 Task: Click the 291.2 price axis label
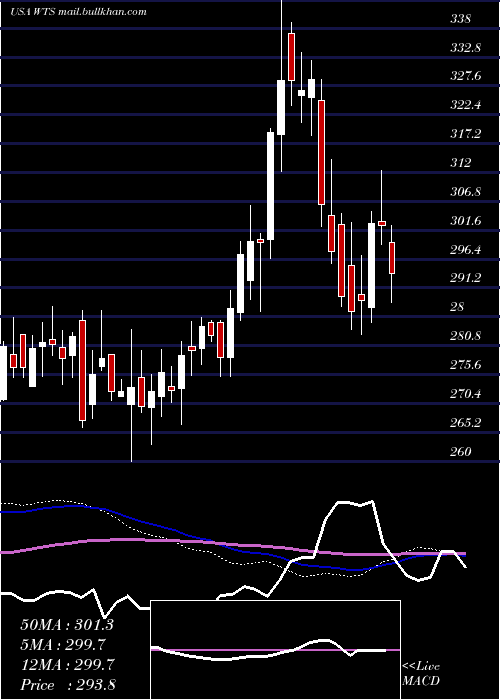coord(466,278)
